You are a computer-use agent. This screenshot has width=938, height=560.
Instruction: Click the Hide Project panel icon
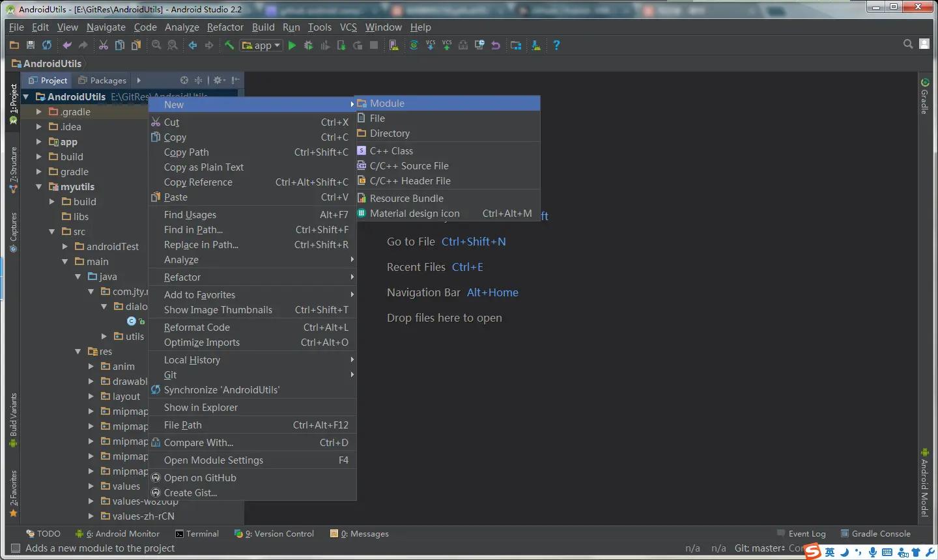coord(235,80)
